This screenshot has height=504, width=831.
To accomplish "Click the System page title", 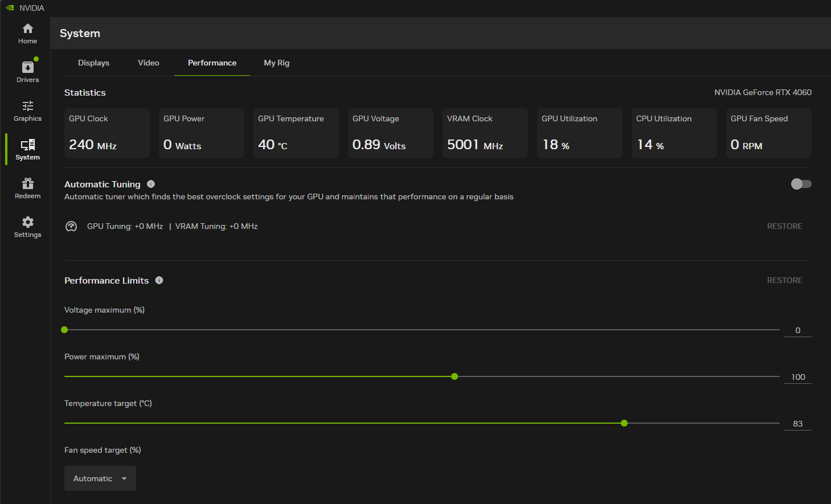I will (80, 33).
